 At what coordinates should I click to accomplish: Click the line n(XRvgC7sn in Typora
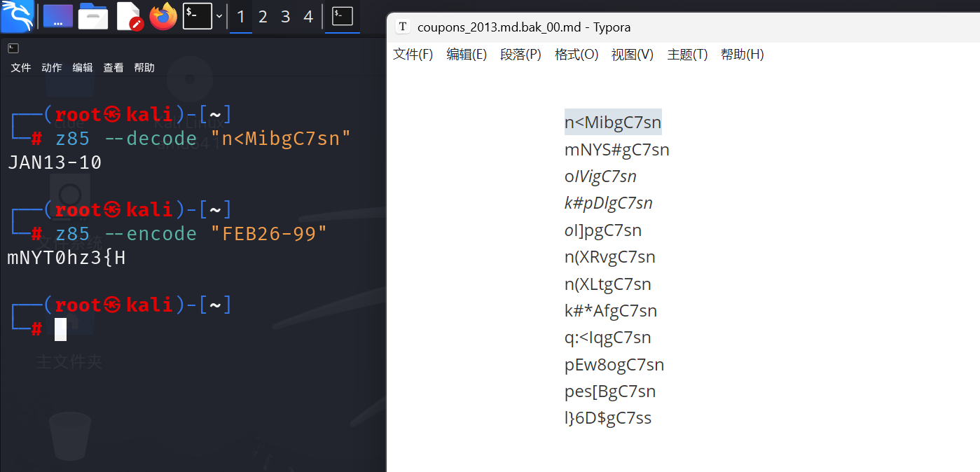(610, 257)
